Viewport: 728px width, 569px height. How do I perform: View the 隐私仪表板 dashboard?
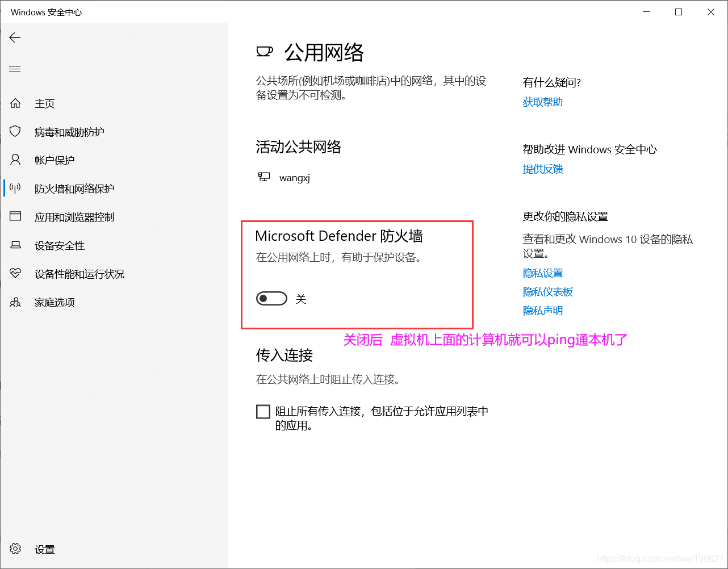[x=547, y=291]
